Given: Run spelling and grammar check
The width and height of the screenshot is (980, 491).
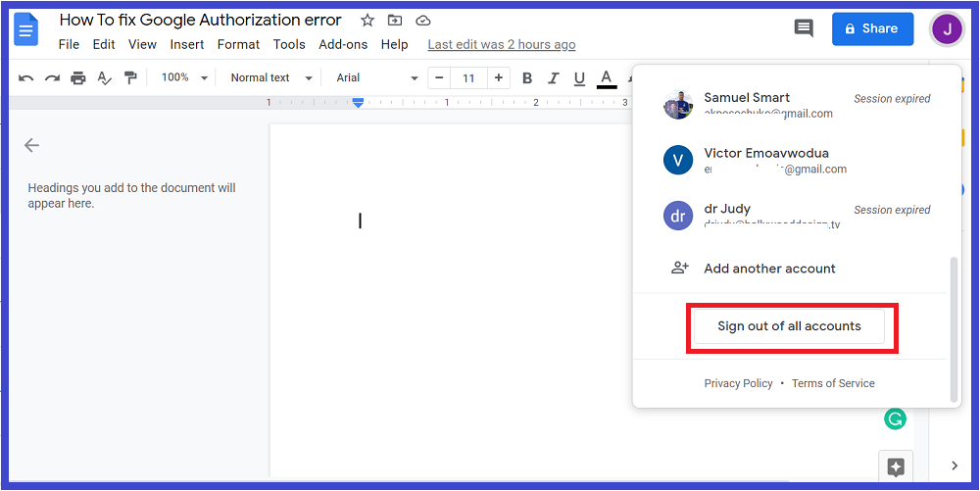Looking at the screenshot, I should coord(105,78).
